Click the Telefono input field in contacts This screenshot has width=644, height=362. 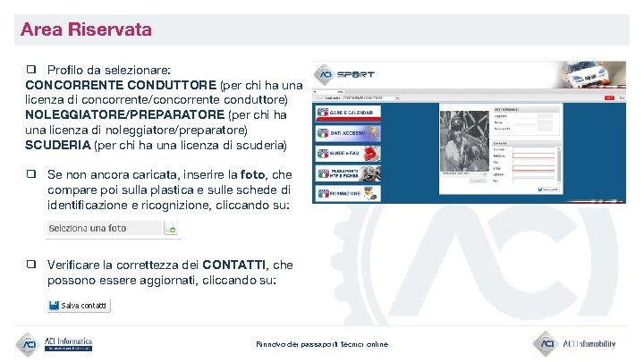tap(533, 156)
